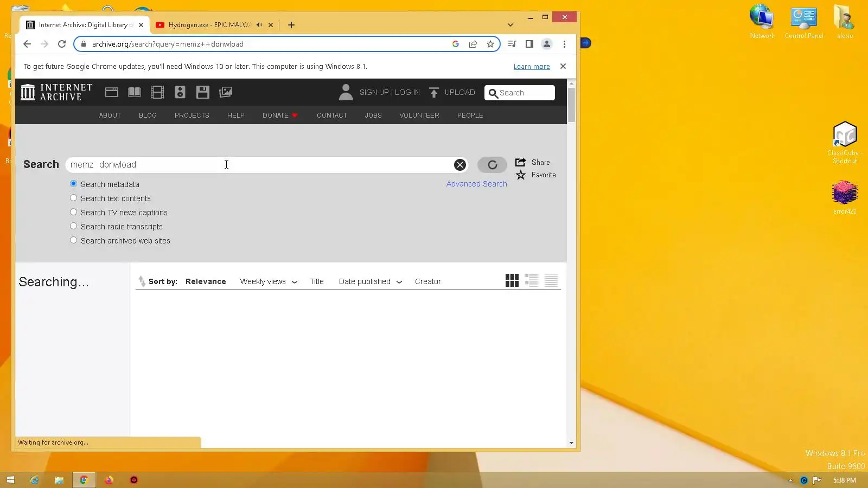Show hidden system tray icons
This screenshot has width=868, height=488.
point(790,480)
